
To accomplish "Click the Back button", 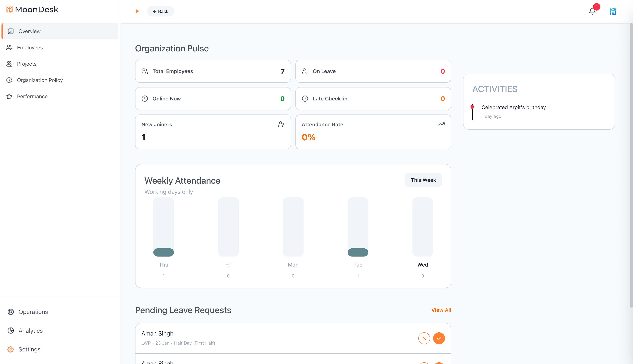I will (x=160, y=11).
